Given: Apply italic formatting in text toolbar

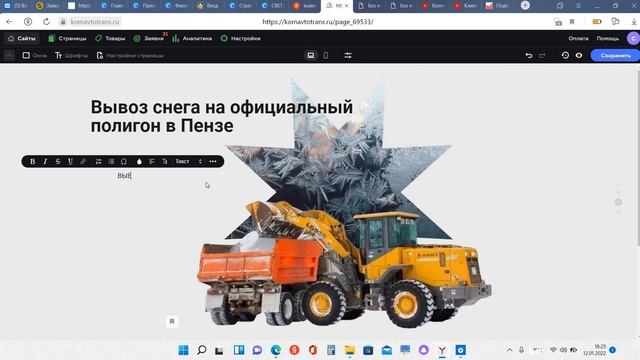Looking at the screenshot, I should point(45,162).
